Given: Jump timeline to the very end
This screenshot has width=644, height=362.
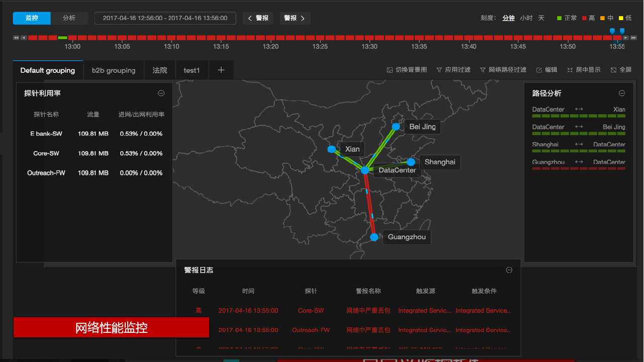Looking at the screenshot, I should [x=633, y=38].
